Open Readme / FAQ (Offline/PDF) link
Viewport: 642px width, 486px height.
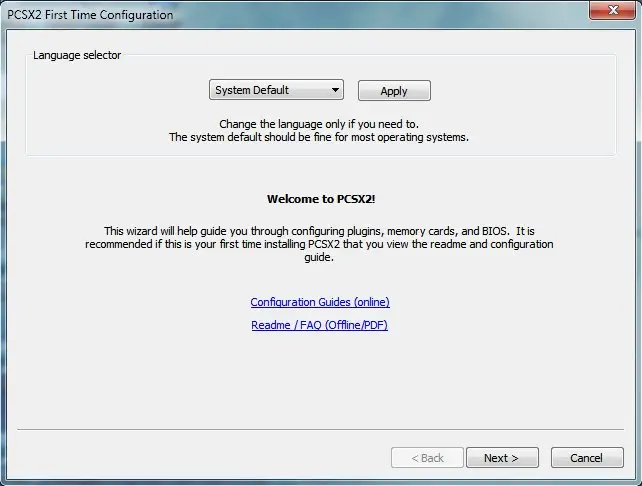[319, 325]
